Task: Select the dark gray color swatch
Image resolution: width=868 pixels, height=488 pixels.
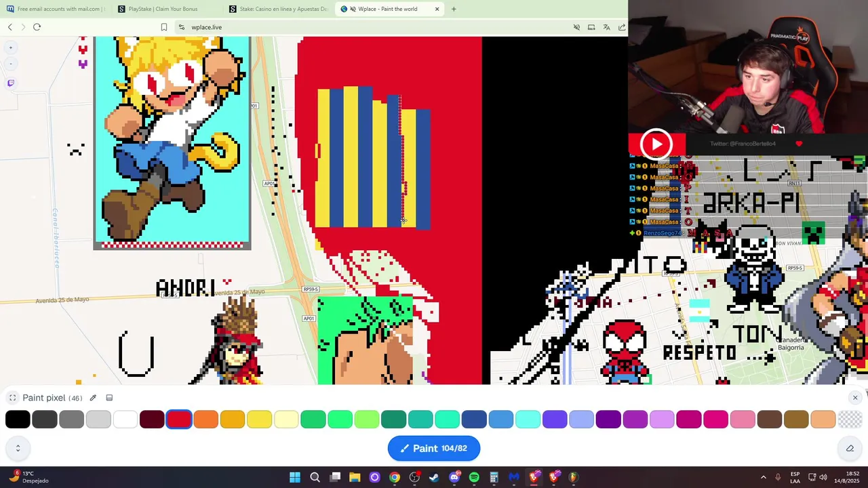Action: pyautogui.click(x=45, y=420)
